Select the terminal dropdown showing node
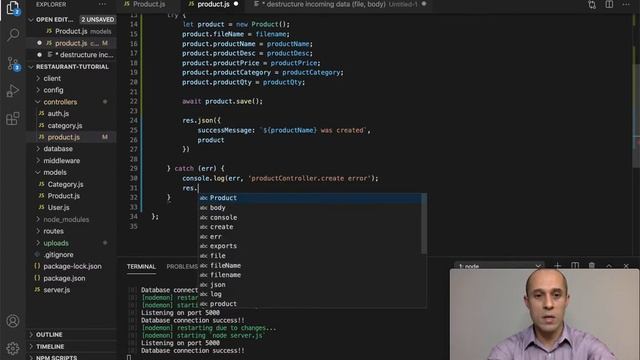 pos(499,266)
